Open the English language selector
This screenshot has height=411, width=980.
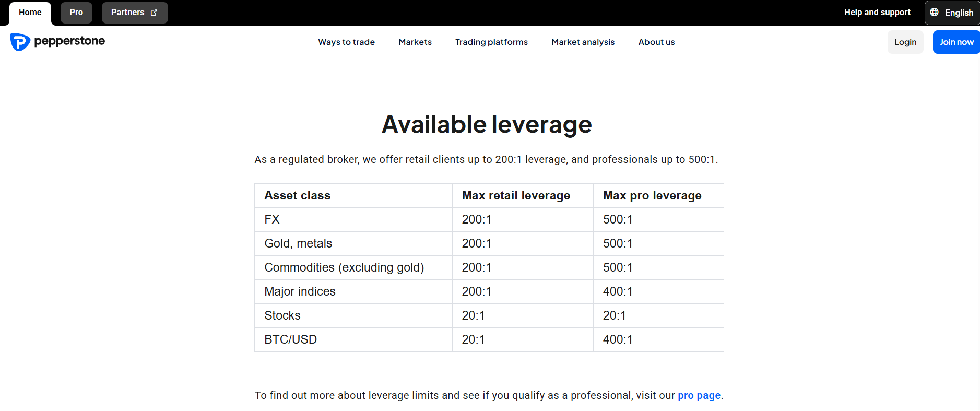[x=952, y=13]
